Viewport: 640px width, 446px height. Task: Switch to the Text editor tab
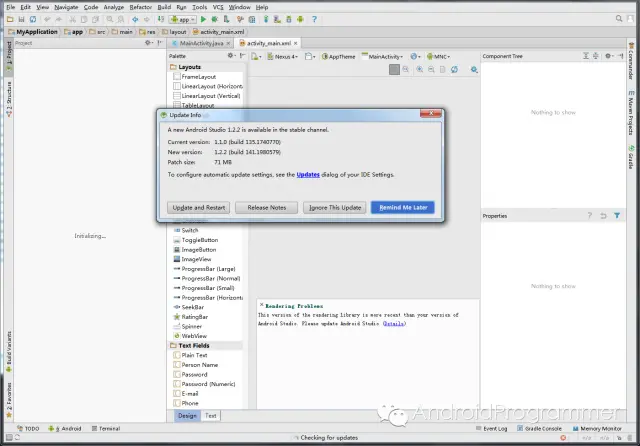click(x=211, y=415)
